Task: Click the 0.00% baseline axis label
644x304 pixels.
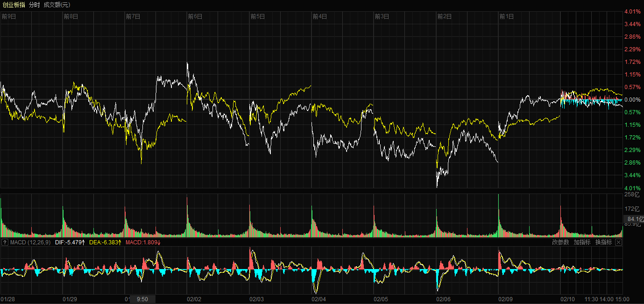Action: [x=632, y=100]
